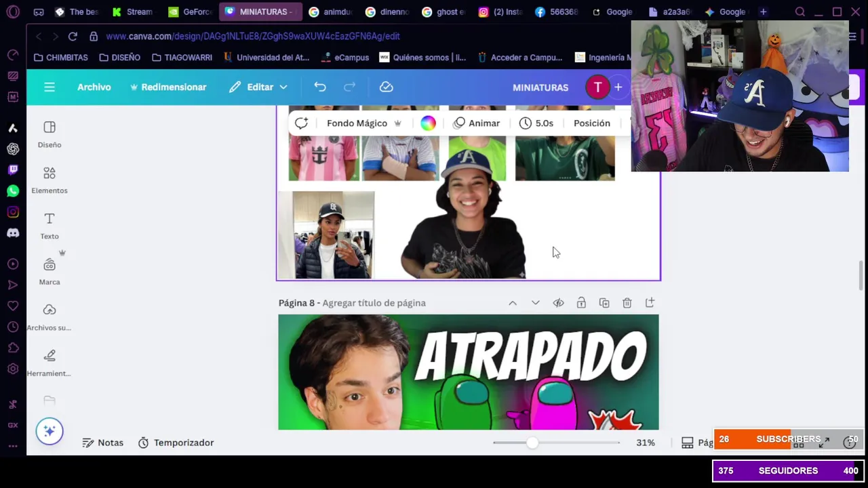The image size is (868, 488).
Task: Switch to the GeForce browser tab
Action: [191, 12]
